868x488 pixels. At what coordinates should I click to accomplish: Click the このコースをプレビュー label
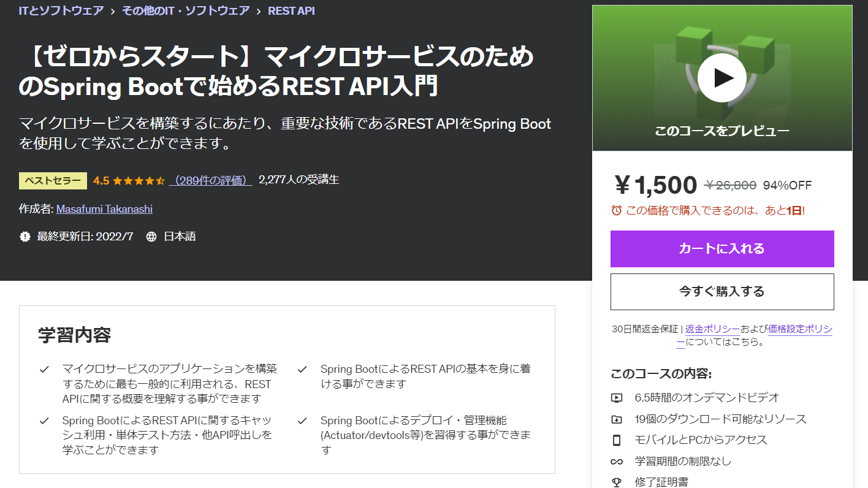[722, 131]
